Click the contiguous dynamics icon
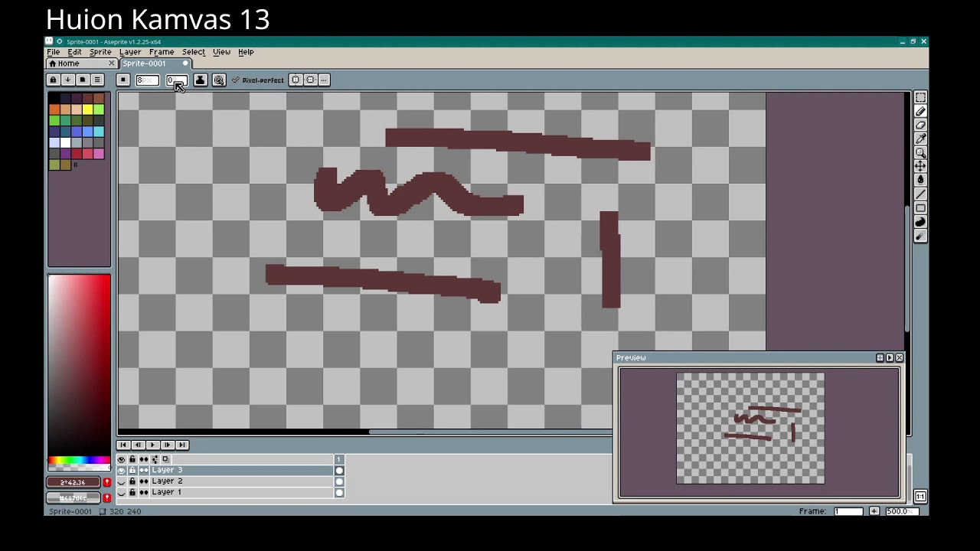This screenshot has width=980, height=551. 219,80
